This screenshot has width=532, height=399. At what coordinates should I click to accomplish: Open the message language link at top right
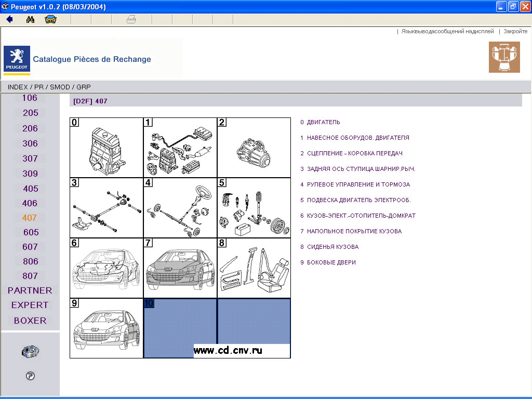coord(447,31)
